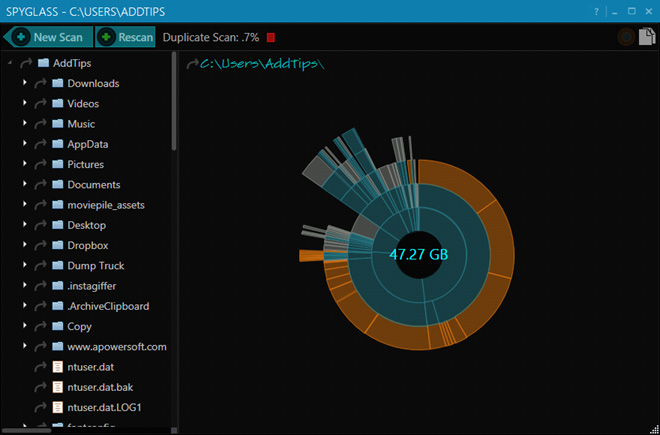Click the AddTips folder icon
660x435 pixels.
tap(43, 63)
